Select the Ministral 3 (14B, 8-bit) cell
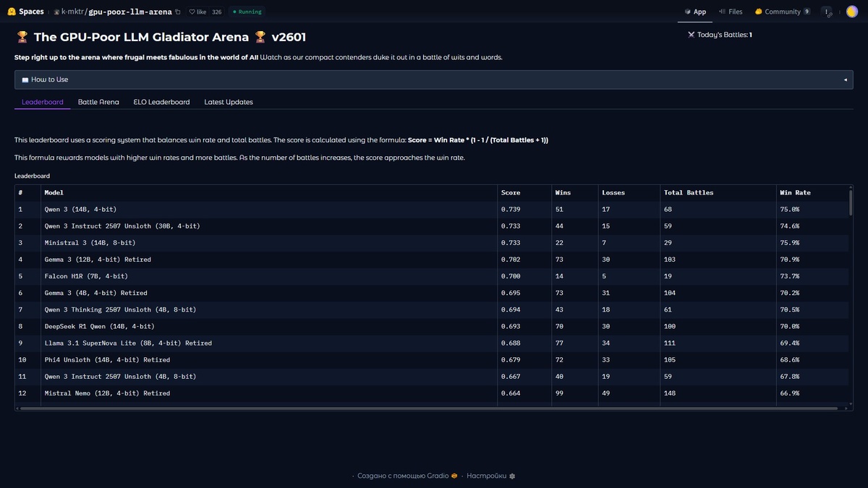Image resolution: width=868 pixels, height=488 pixels. [269, 242]
